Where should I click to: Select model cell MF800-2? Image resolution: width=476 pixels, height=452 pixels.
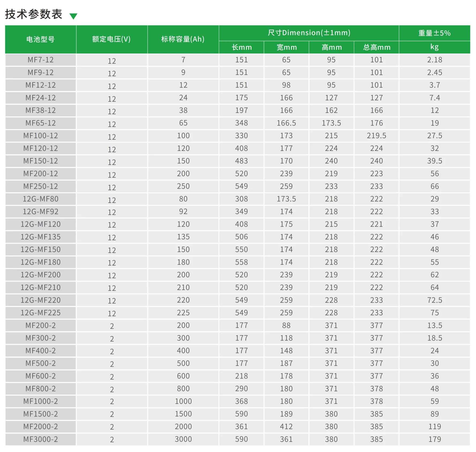pyautogui.click(x=41, y=389)
